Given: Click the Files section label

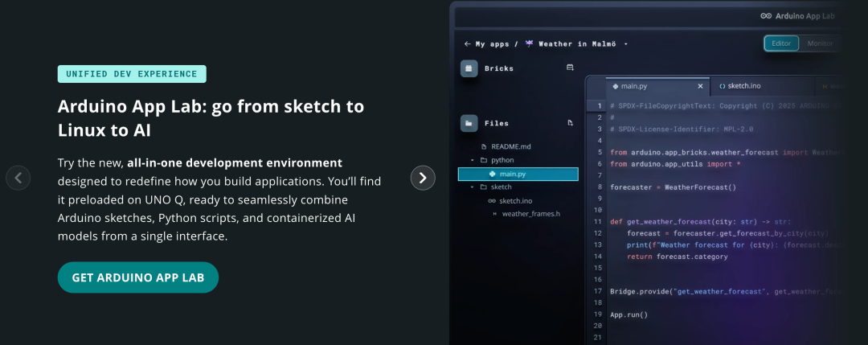Looking at the screenshot, I should (x=497, y=123).
